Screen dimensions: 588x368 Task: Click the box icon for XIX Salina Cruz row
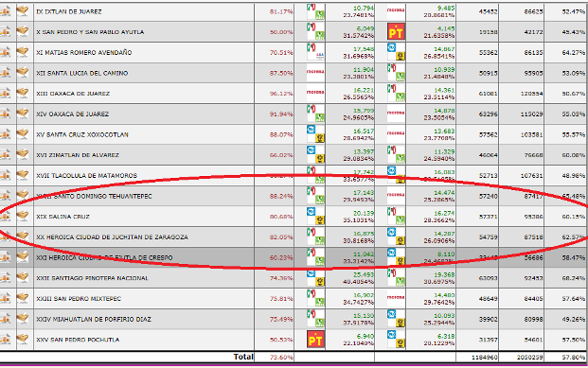pyautogui.click(x=23, y=217)
